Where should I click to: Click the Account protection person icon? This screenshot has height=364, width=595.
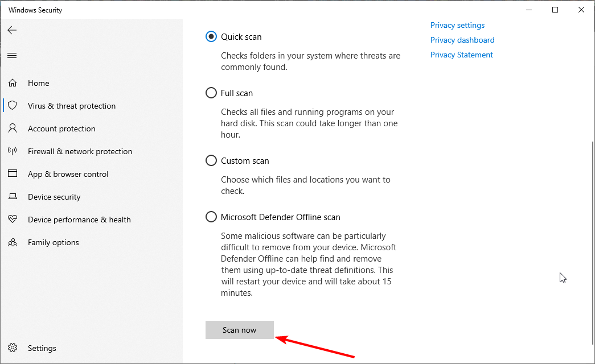point(13,128)
